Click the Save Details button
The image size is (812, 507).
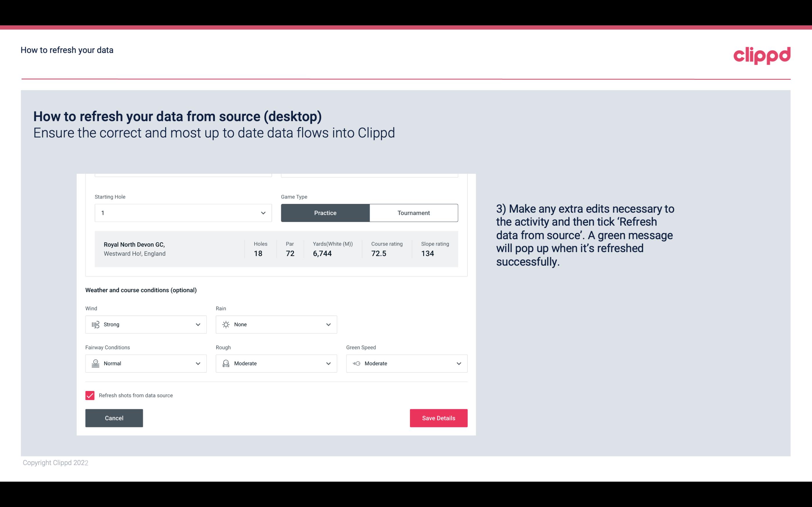pos(438,418)
